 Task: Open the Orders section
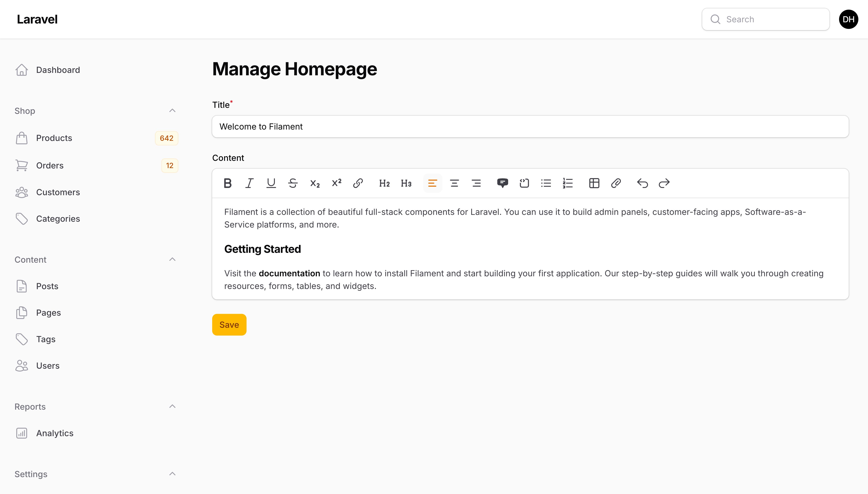[x=96, y=166]
